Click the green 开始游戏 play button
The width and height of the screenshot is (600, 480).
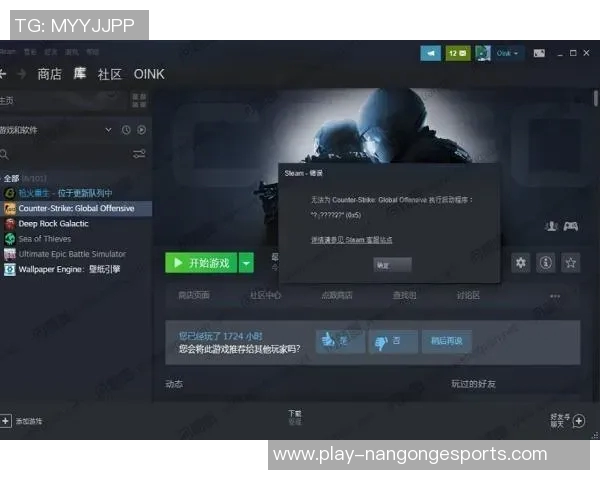click(x=201, y=263)
